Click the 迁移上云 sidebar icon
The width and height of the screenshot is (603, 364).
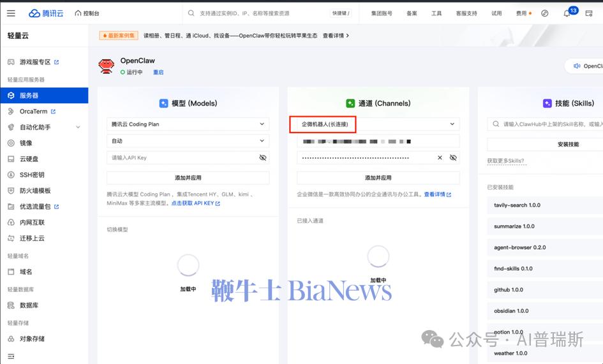coord(11,238)
